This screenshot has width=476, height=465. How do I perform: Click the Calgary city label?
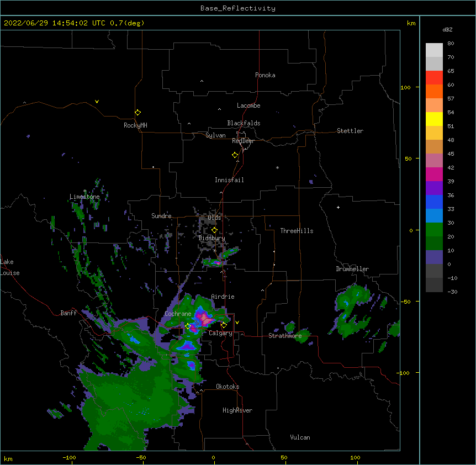coord(220,333)
